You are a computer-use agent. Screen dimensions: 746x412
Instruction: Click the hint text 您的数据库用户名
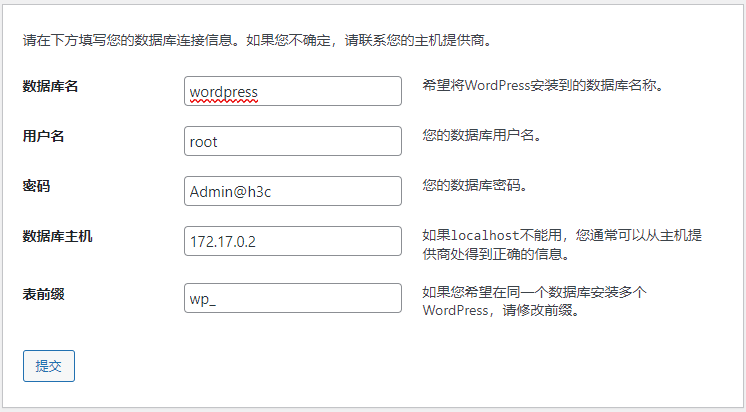click(482, 136)
